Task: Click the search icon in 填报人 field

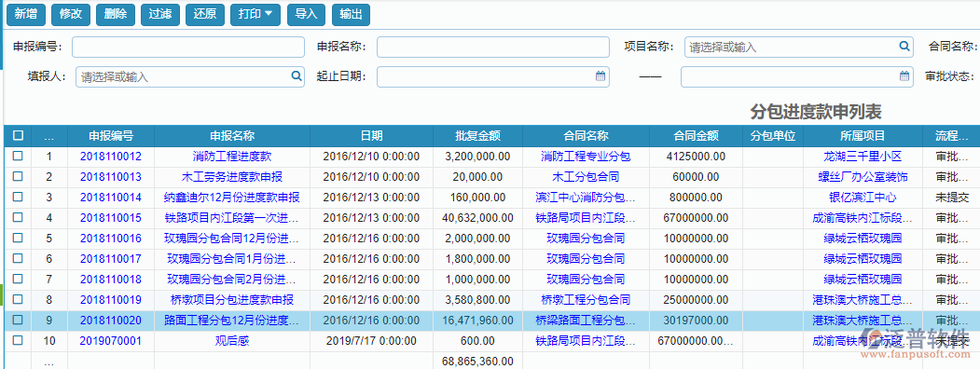Action: click(x=297, y=76)
